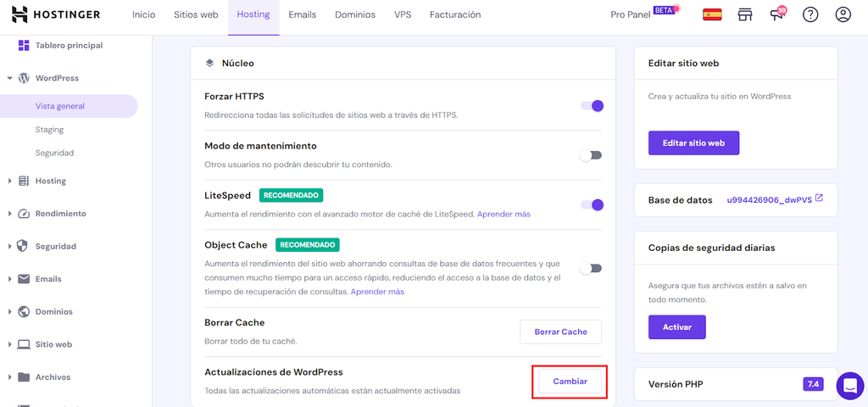Open the marketplace store icon

(x=745, y=15)
